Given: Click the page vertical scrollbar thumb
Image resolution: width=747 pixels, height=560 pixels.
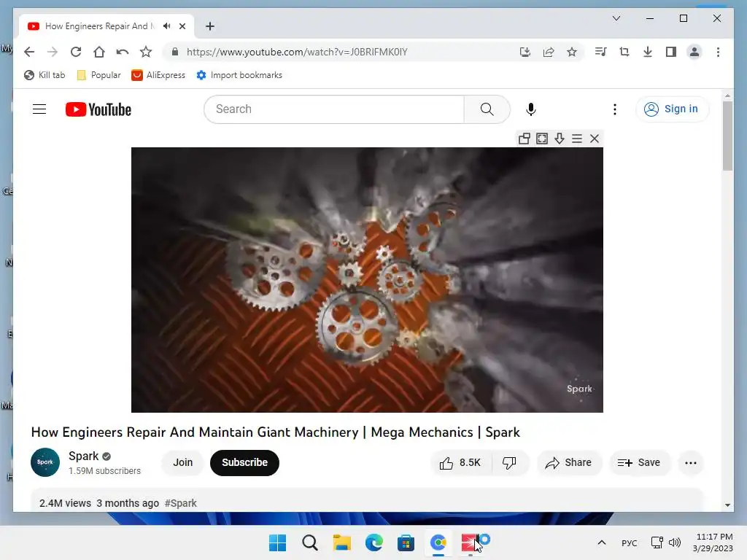Looking at the screenshot, I should [x=727, y=136].
